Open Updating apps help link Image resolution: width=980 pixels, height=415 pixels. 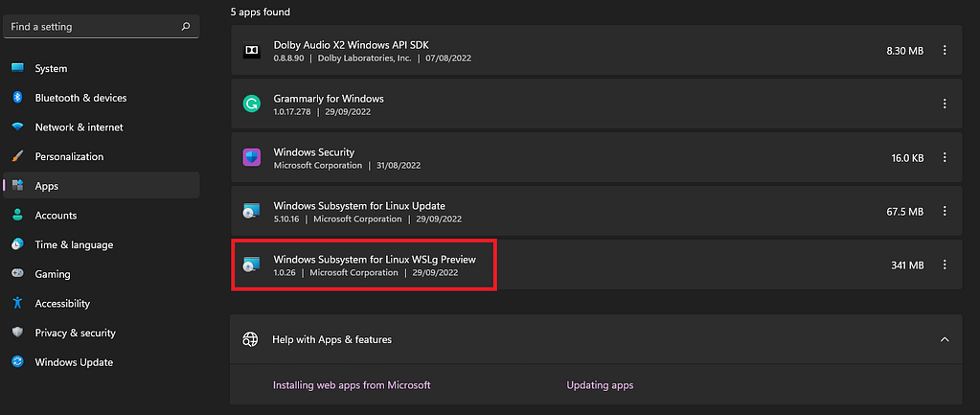600,385
